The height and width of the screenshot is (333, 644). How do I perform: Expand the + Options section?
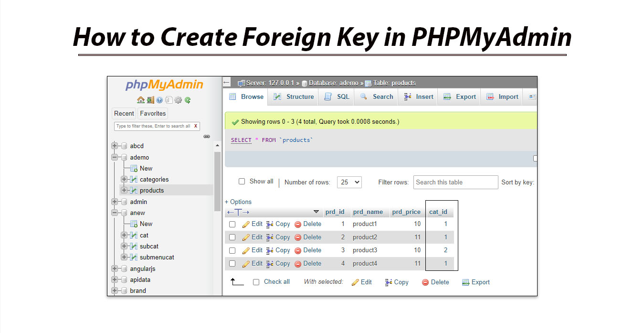pyautogui.click(x=238, y=202)
